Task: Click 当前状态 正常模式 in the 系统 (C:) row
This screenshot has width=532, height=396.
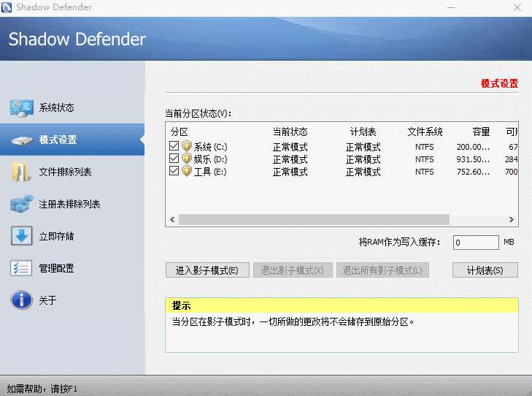Action: pyautogui.click(x=290, y=147)
